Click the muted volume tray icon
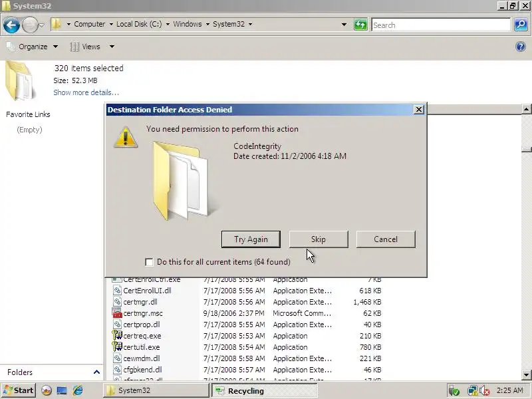The image size is (532, 399). [x=485, y=391]
